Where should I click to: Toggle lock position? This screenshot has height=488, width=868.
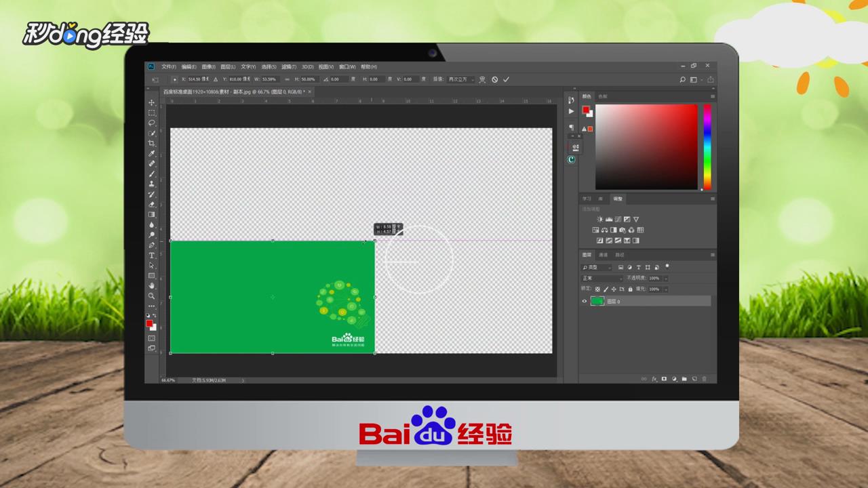click(x=614, y=289)
